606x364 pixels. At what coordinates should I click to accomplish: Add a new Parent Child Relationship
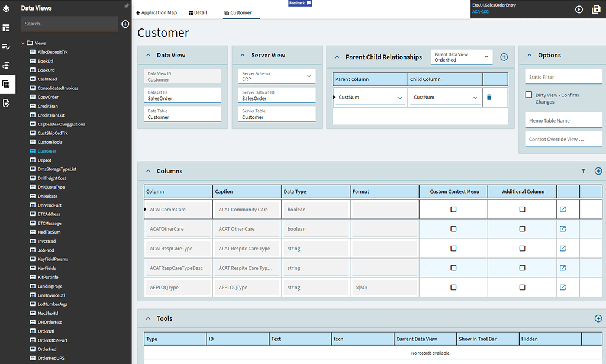coord(504,56)
